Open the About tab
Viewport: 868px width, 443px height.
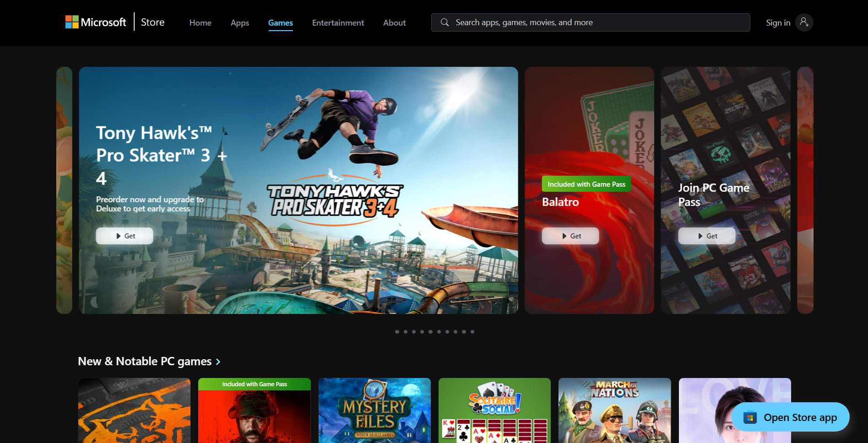coord(394,22)
